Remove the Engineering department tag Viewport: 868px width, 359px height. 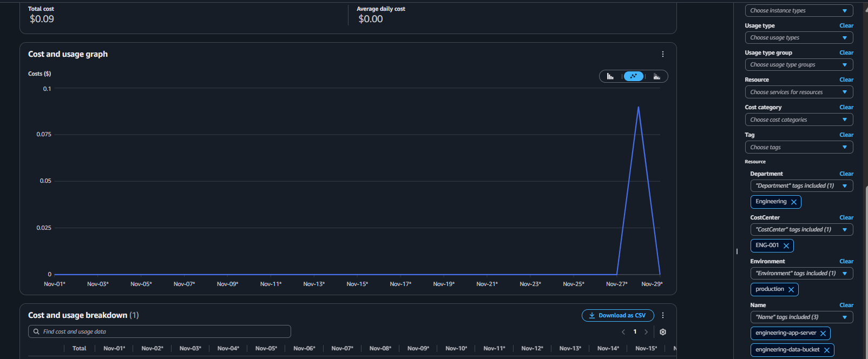[794, 202]
